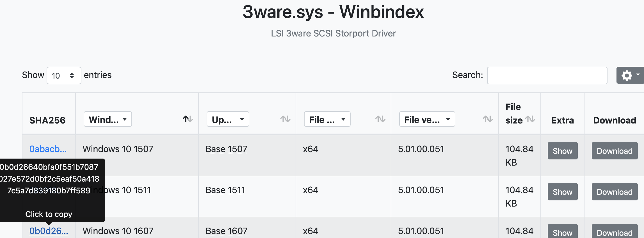The image size is (644, 238).
Task: Click the Base 1607 update link
Action: tap(226, 231)
